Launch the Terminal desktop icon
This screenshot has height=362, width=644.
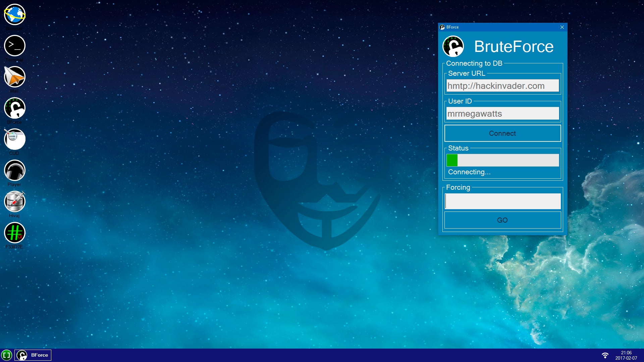coord(14,46)
